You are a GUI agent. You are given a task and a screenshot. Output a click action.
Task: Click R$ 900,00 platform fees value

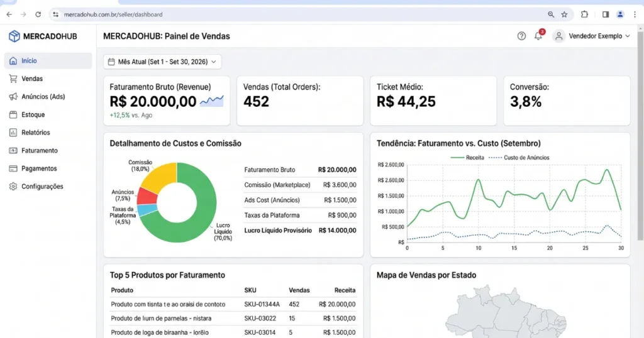click(x=341, y=215)
